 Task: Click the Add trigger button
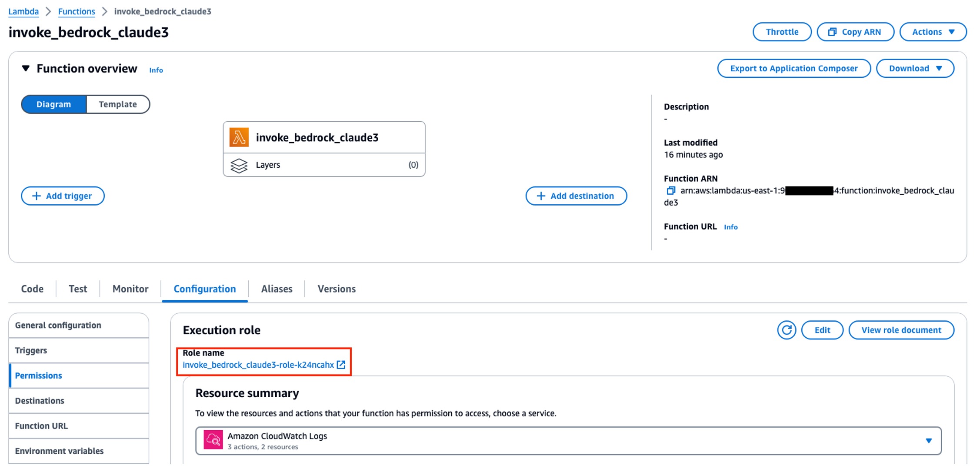point(63,196)
